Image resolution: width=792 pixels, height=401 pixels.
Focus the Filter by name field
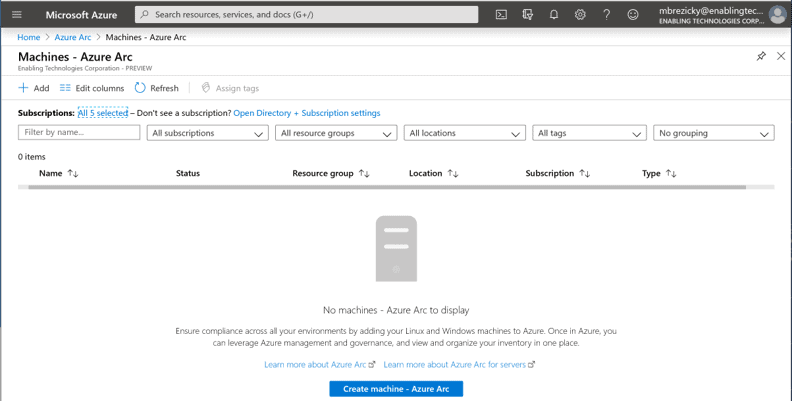point(79,132)
